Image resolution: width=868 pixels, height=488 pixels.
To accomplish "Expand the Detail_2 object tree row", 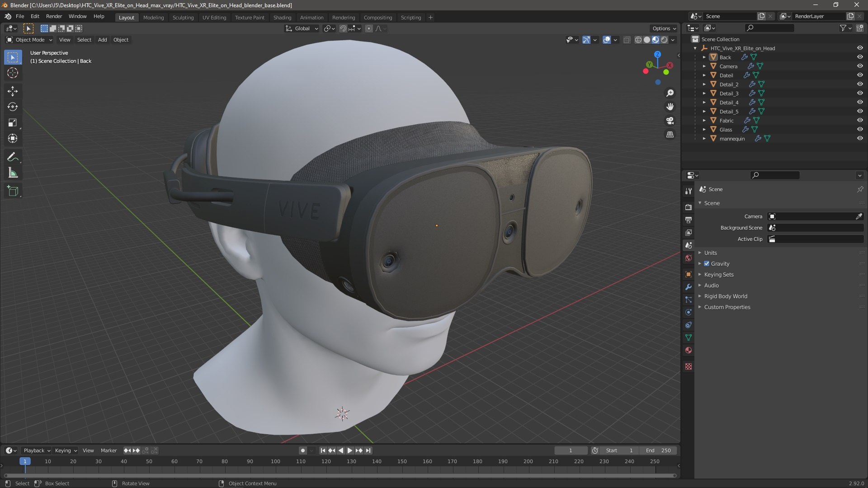I will coord(704,84).
